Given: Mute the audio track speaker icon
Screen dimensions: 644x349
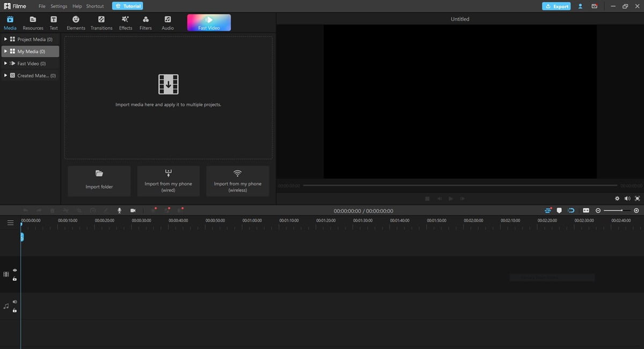Looking at the screenshot, I should tap(14, 301).
